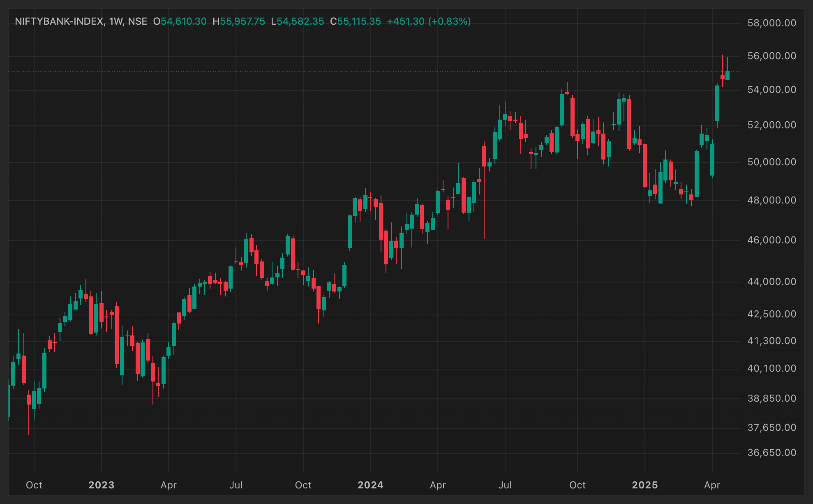Screen dimensions: 813x504
Task: Click the open value O54,610.30
Action: click(x=180, y=21)
